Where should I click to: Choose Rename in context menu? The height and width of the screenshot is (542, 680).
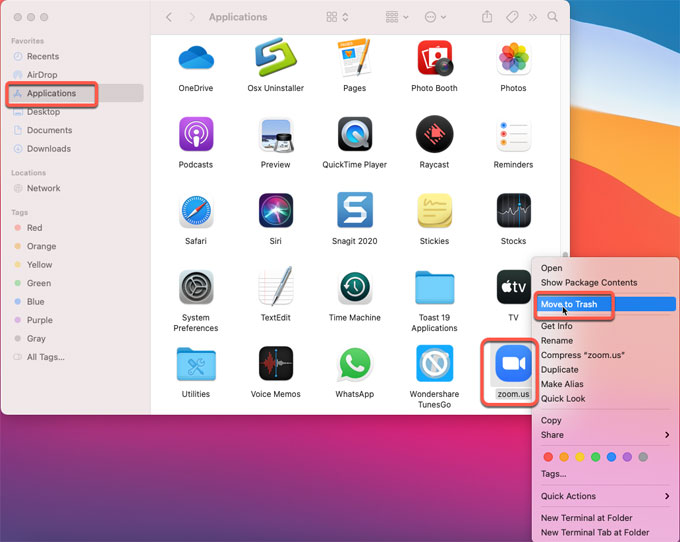[x=557, y=340]
